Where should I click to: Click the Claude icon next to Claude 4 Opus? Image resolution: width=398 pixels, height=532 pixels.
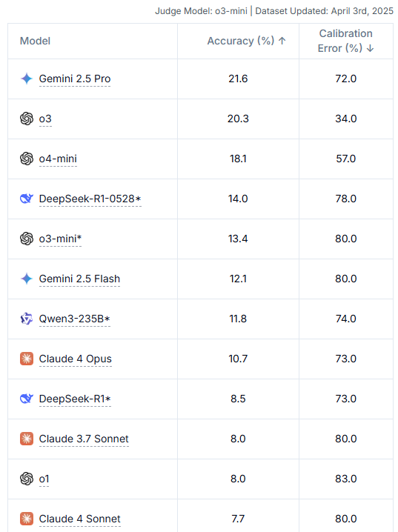[x=27, y=359]
